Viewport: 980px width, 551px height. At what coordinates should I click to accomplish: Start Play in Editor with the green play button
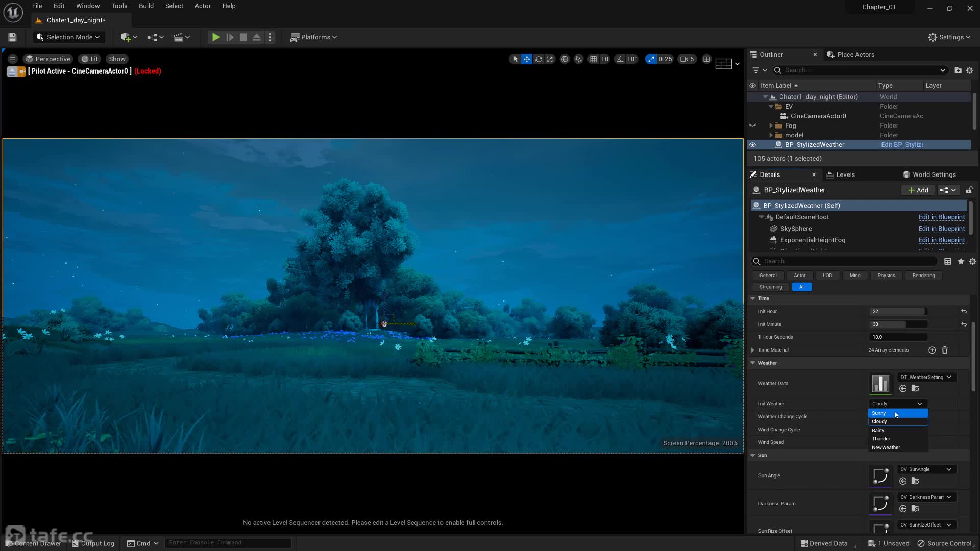click(216, 37)
